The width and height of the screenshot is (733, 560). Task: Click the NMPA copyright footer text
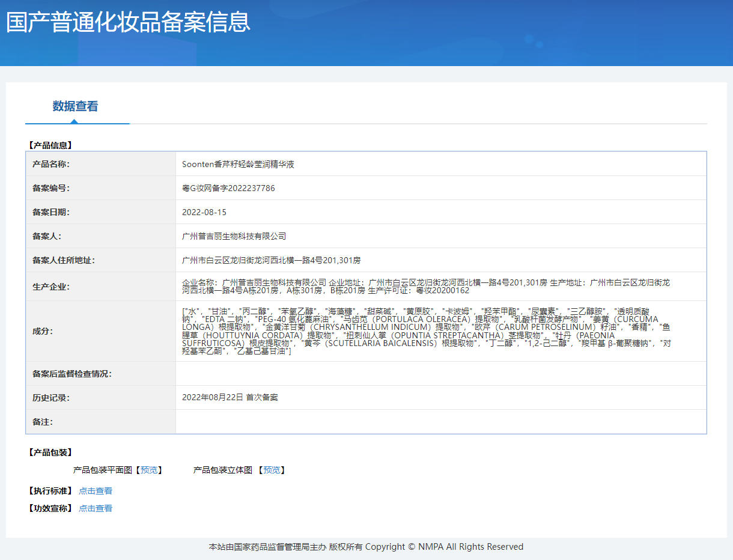[x=366, y=547]
